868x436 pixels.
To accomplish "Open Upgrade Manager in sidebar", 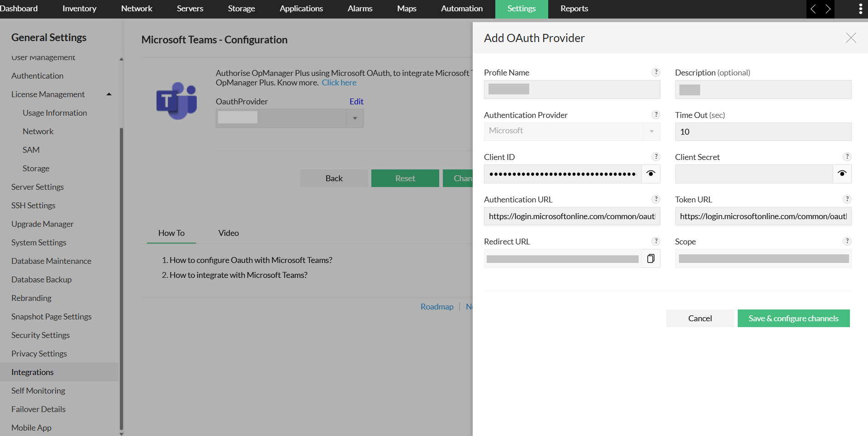I will 43,224.
